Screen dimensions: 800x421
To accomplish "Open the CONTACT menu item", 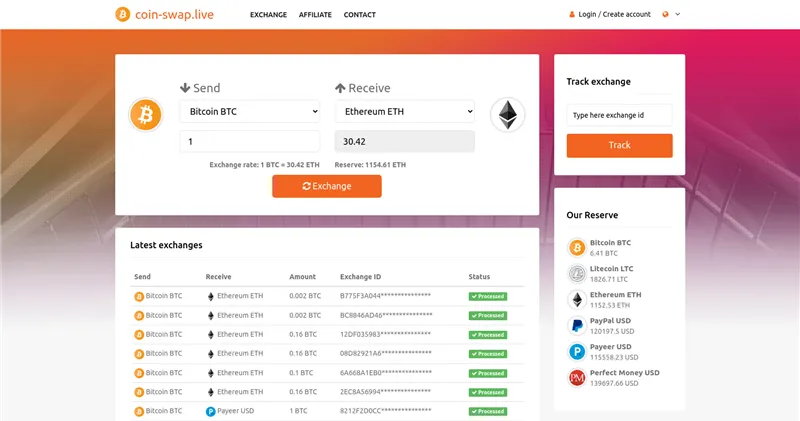I will [360, 15].
